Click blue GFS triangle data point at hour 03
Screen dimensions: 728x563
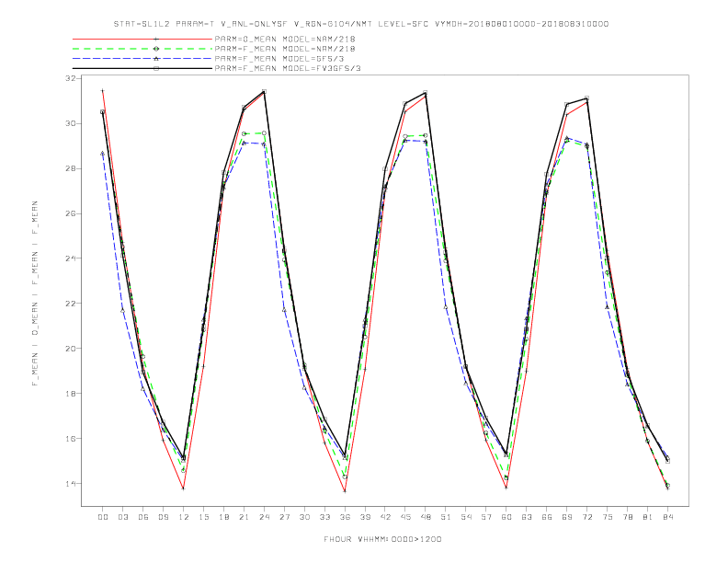(x=122, y=310)
